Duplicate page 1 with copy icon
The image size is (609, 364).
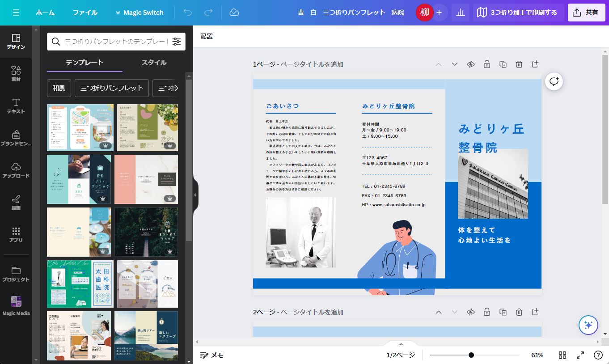coord(503,64)
